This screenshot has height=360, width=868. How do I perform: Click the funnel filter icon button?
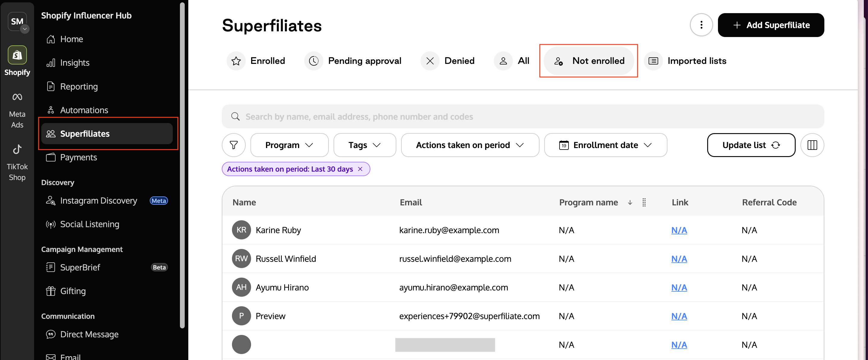click(x=233, y=145)
